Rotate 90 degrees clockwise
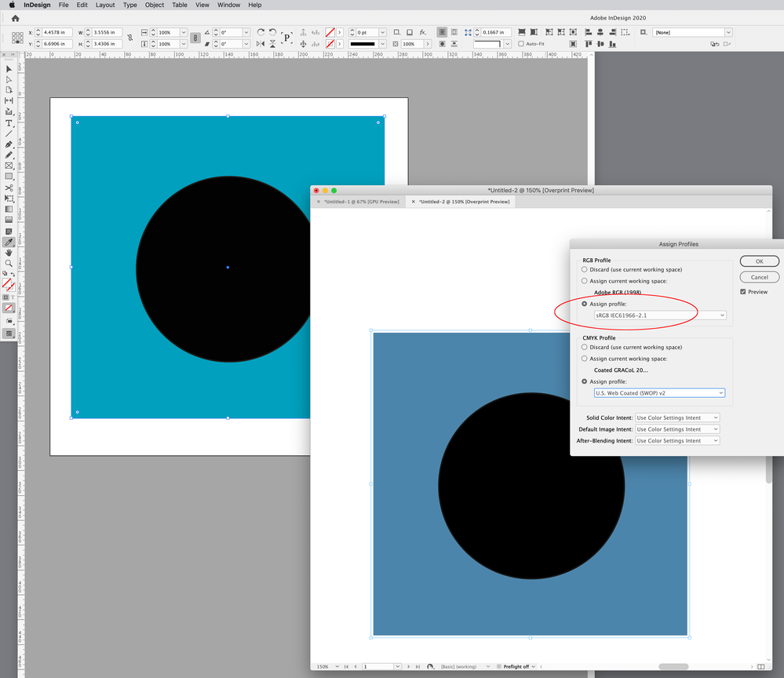784x678 pixels. 261,32
